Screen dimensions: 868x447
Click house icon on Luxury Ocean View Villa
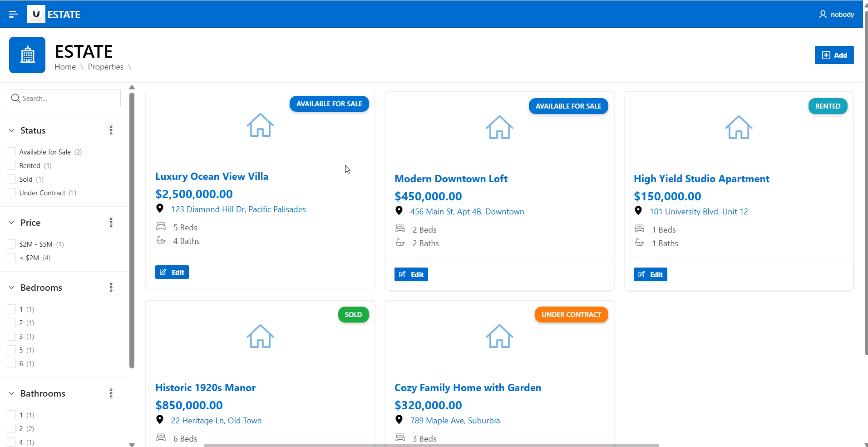[260, 125]
